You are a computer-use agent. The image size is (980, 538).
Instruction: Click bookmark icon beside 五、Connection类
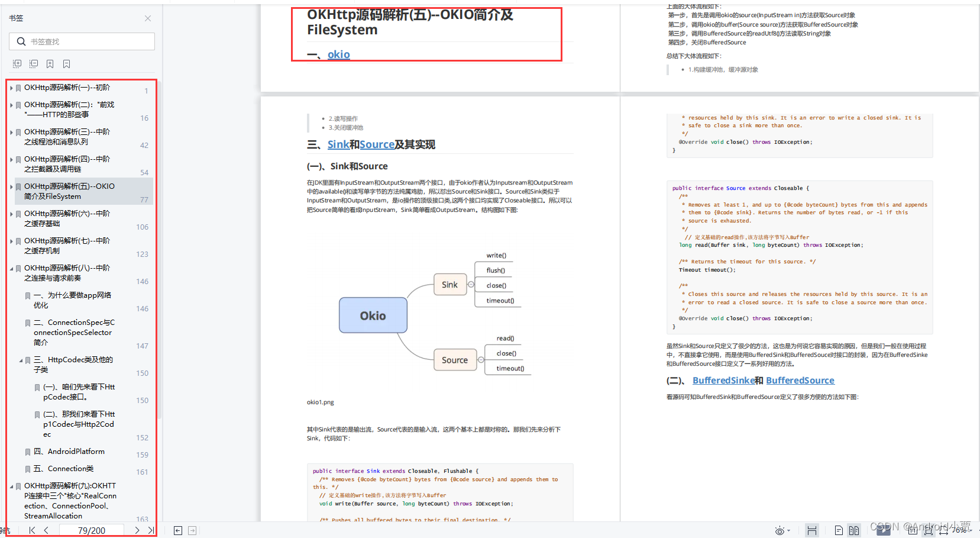click(x=28, y=469)
